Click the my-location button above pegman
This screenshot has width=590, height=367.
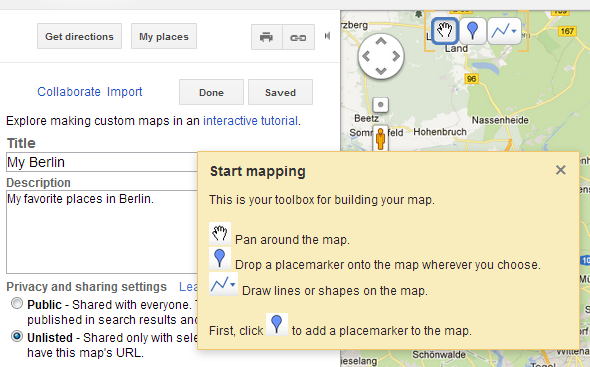(380, 105)
